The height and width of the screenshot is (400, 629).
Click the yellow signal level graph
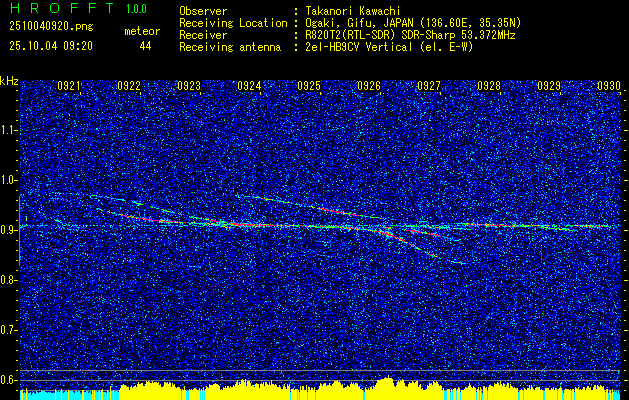pyautogui.click(x=320, y=388)
